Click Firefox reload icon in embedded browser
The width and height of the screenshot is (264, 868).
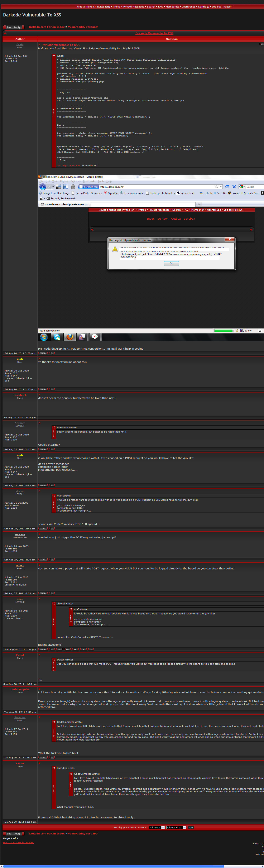click(x=227, y=187)
